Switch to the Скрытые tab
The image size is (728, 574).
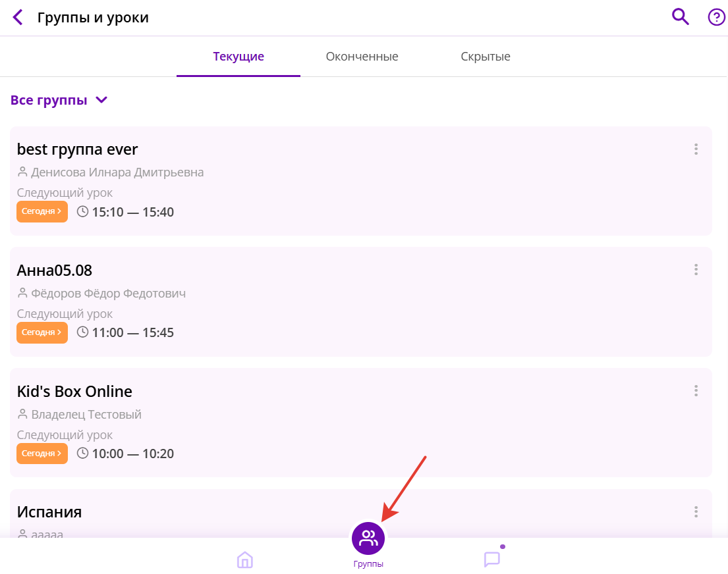coord(485,57)
